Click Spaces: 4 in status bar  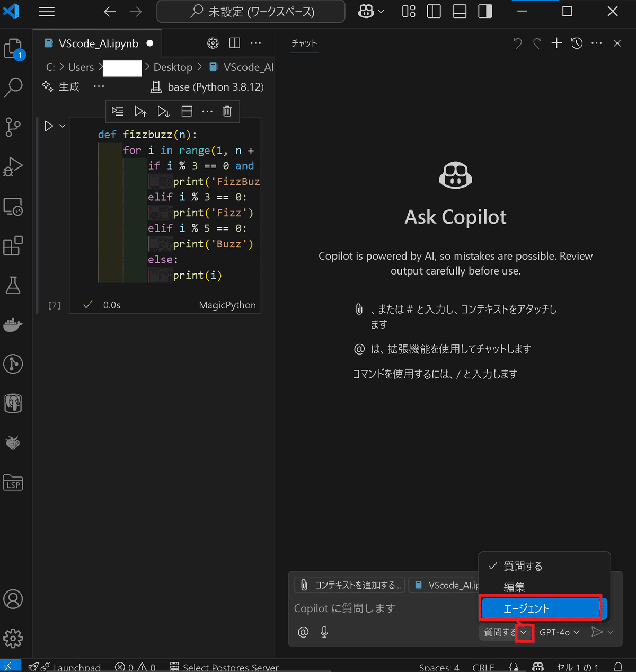point(439,667)
